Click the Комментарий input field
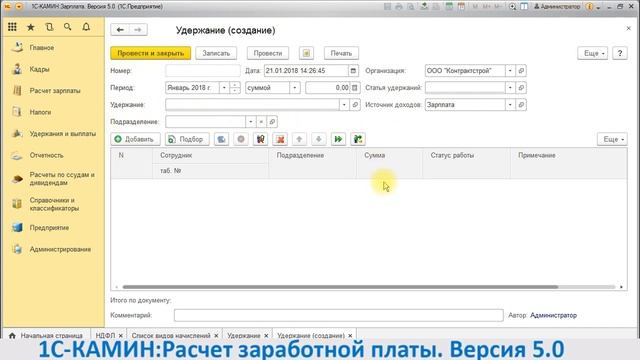 pyautogui.click(x=338, y=315)
